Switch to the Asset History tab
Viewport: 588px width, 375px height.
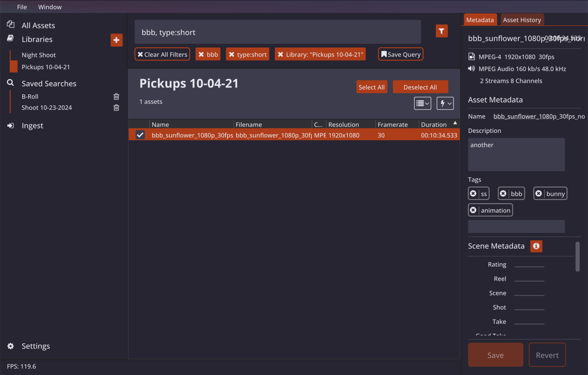pos(522,20)
